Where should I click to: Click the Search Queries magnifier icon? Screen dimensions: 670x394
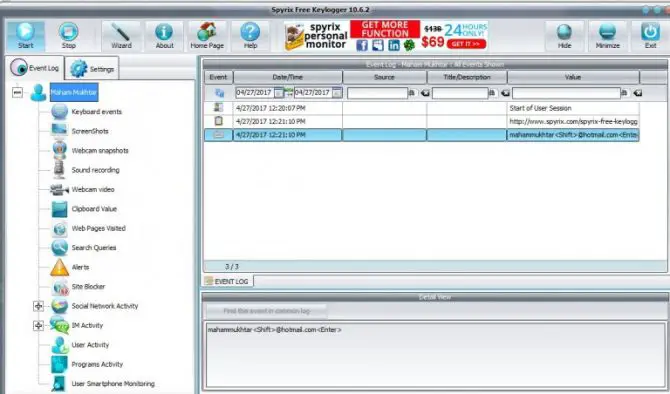pos(59,248)
